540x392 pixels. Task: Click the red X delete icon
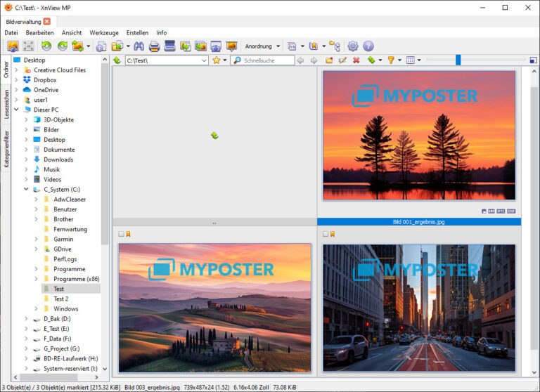point(356,60)
